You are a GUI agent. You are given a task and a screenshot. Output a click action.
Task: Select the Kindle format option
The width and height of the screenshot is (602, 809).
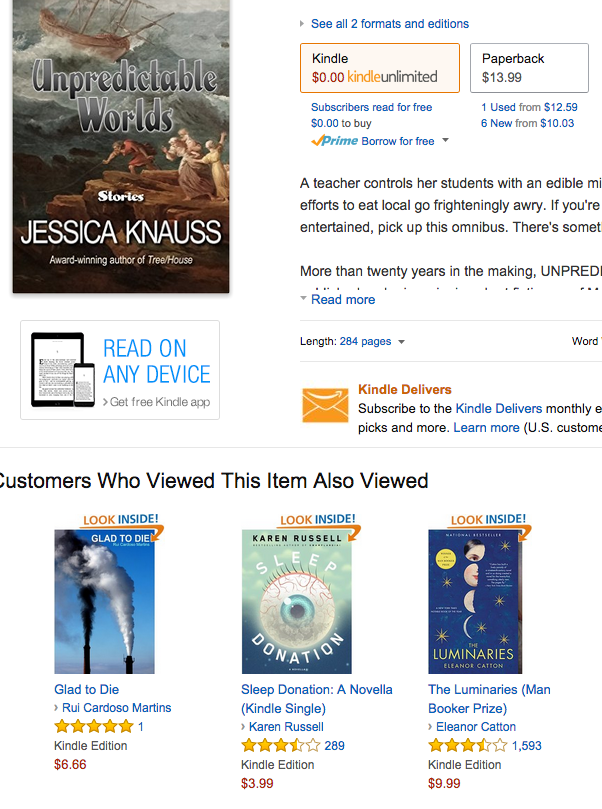(x=380, y=68)
